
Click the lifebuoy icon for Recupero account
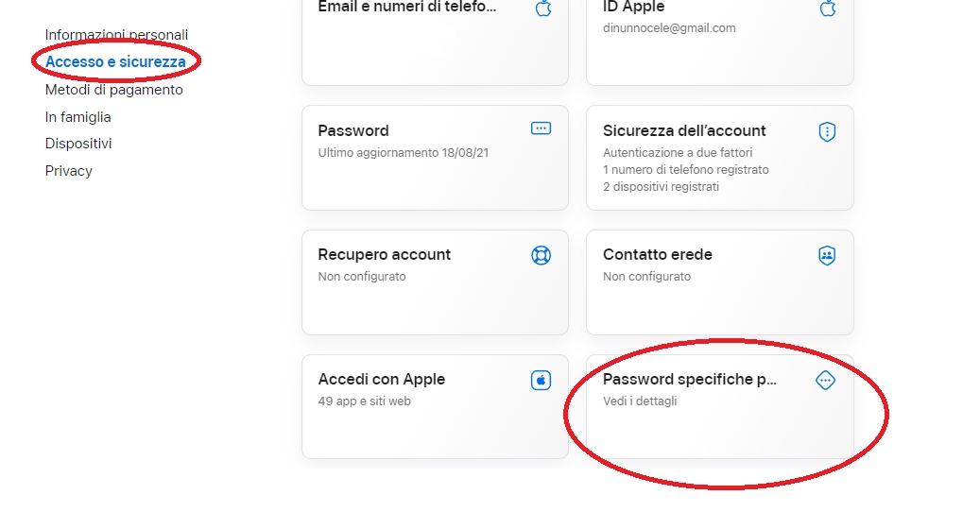pos(541,255)
